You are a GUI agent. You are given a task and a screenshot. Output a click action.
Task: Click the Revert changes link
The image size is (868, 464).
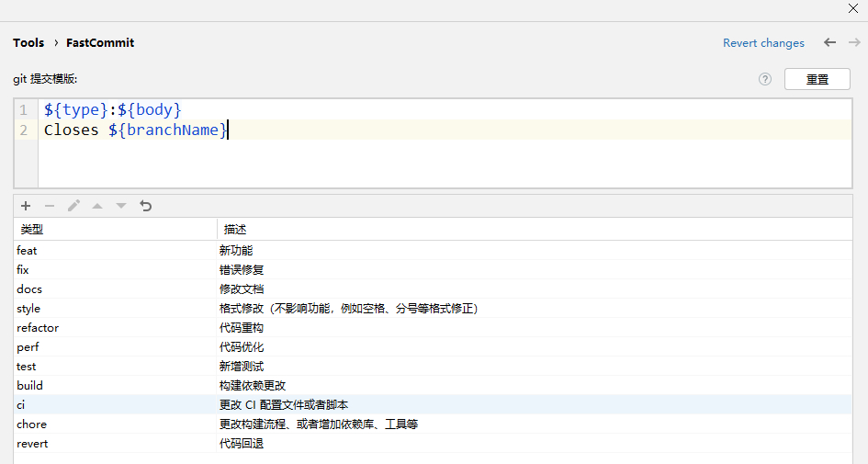(x=763, y=42)
